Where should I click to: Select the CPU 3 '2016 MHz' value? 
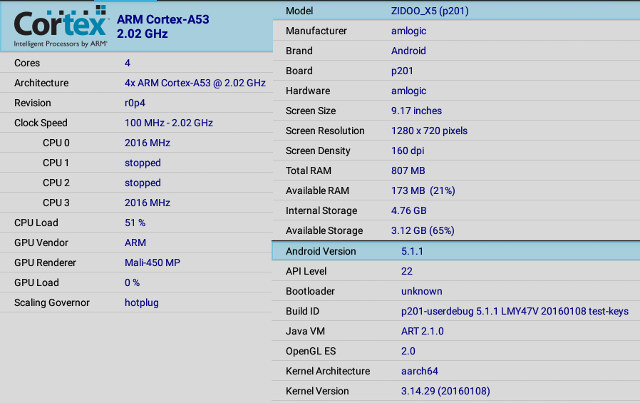coord(147,203)
